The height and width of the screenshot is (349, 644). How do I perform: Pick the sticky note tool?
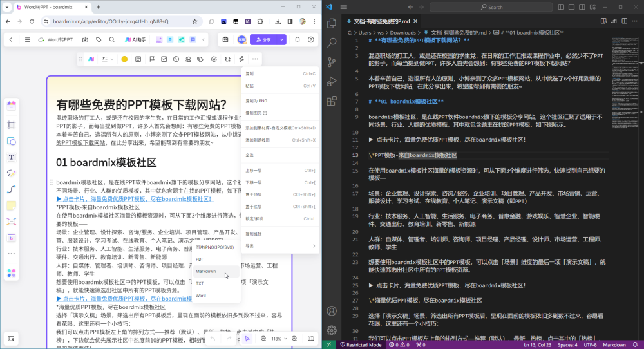[x=11, y=205]
